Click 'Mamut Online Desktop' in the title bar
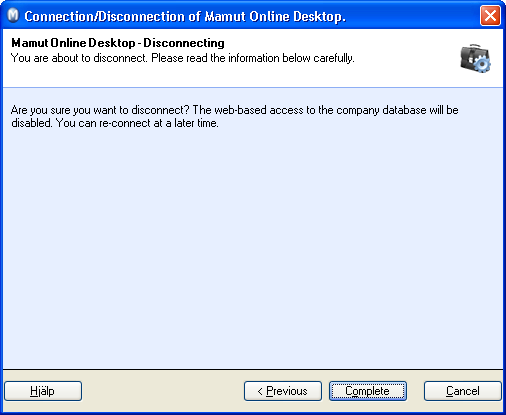 pos(274,16)
